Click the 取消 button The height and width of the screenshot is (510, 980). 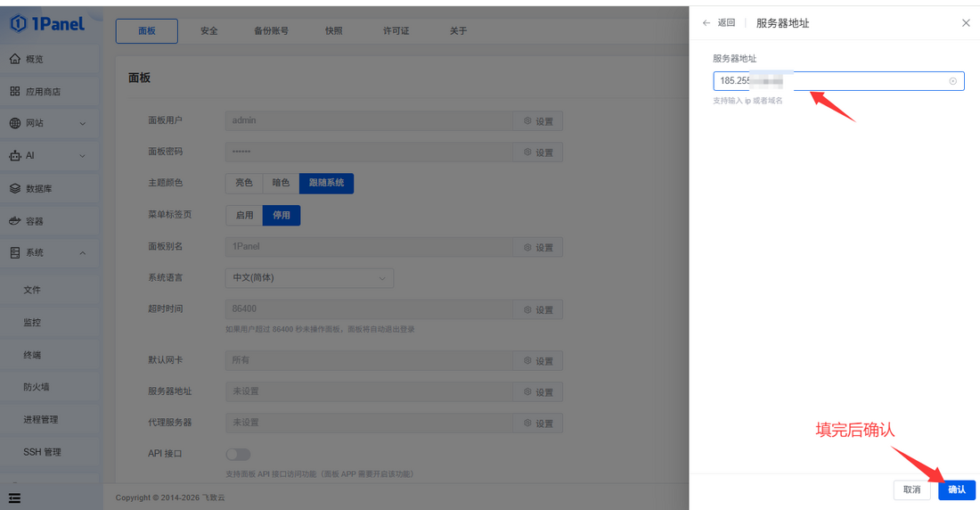click(x=911, y=489)
